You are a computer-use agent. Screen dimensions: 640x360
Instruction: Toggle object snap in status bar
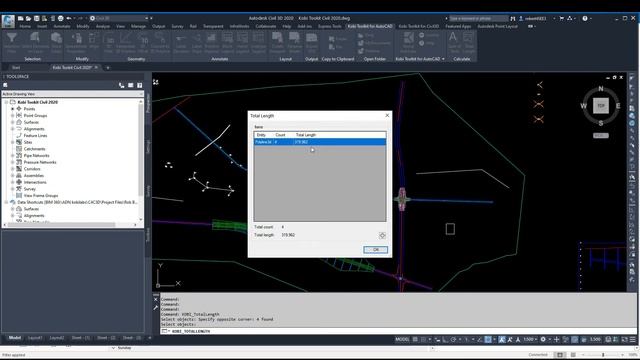pyautogui.click(x=488, y=339)
